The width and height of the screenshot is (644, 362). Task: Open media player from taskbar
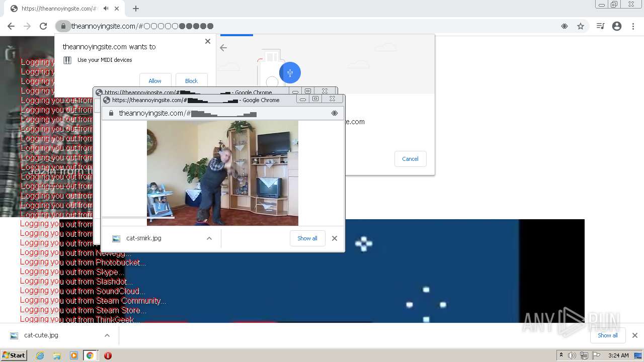[74, 355]
